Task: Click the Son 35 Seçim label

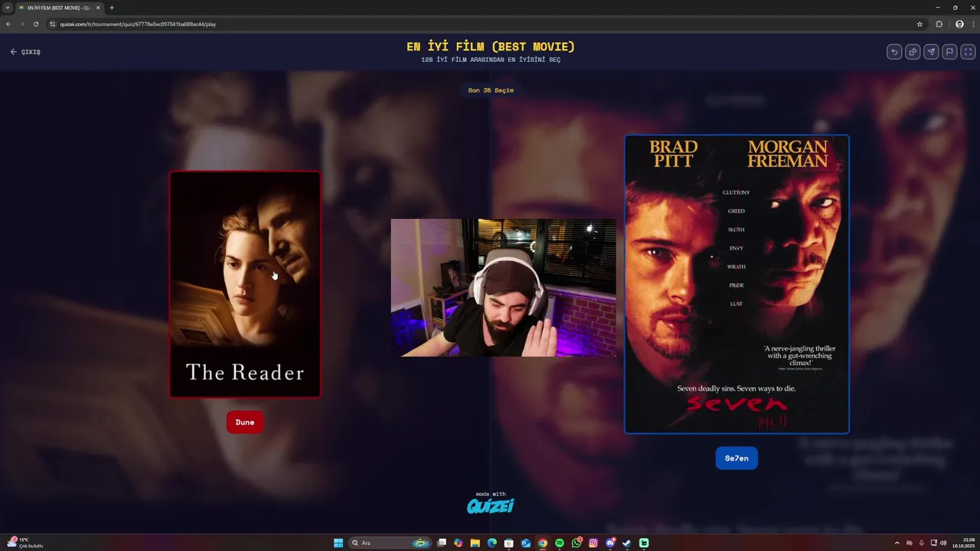Action: pos(491,90)
